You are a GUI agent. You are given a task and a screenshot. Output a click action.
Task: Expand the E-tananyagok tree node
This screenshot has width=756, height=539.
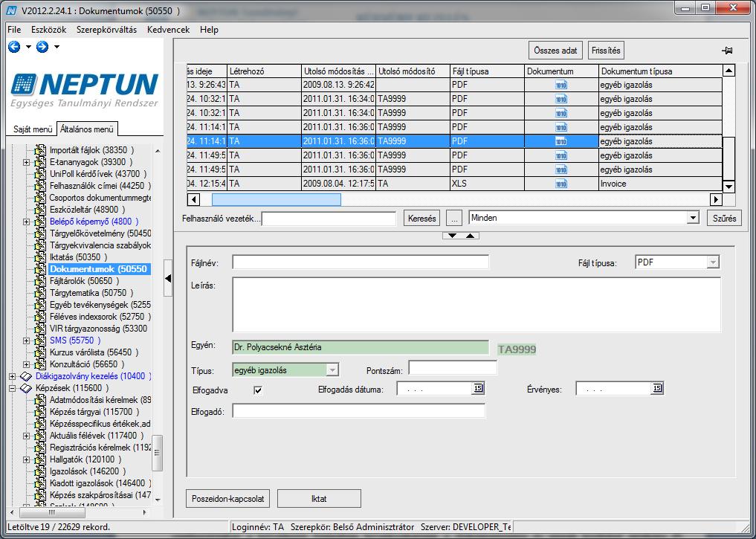point(27,162)
